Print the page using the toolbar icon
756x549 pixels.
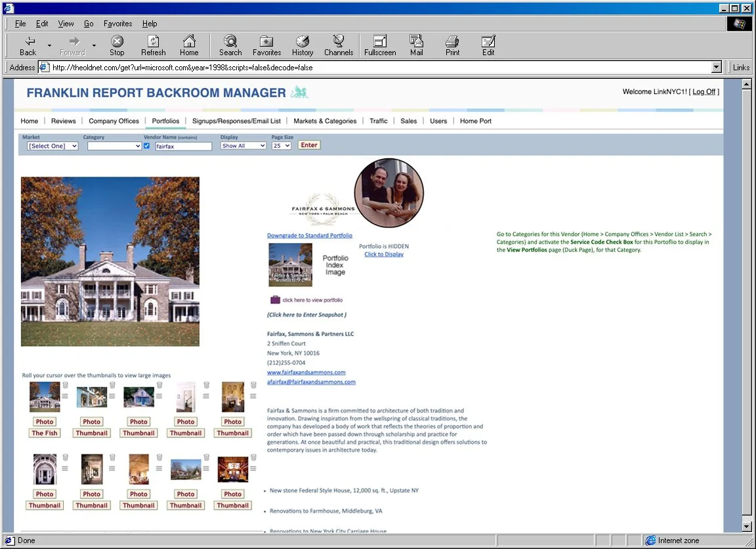pos(452,46)
